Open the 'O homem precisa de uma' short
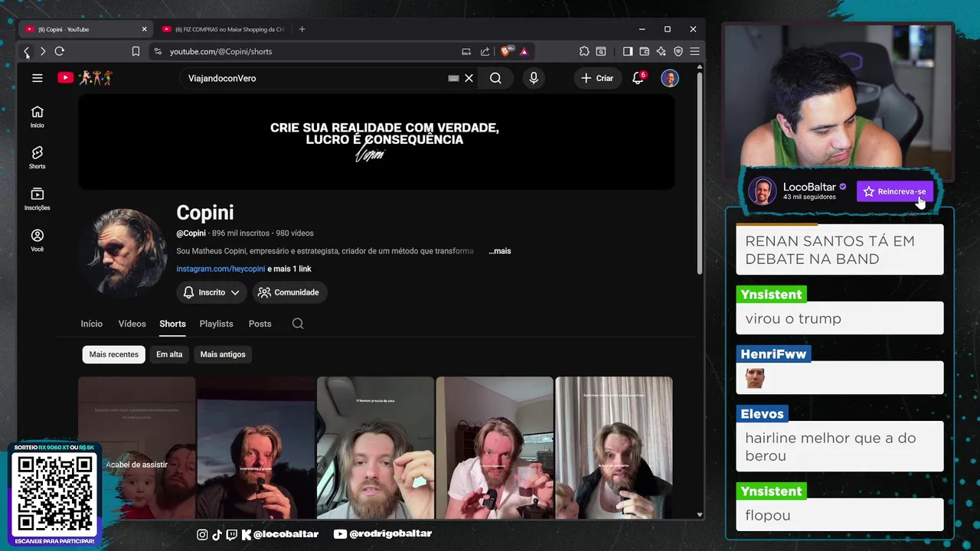The image size is (980, 551). pyautogui.click(x=375, y=448)
